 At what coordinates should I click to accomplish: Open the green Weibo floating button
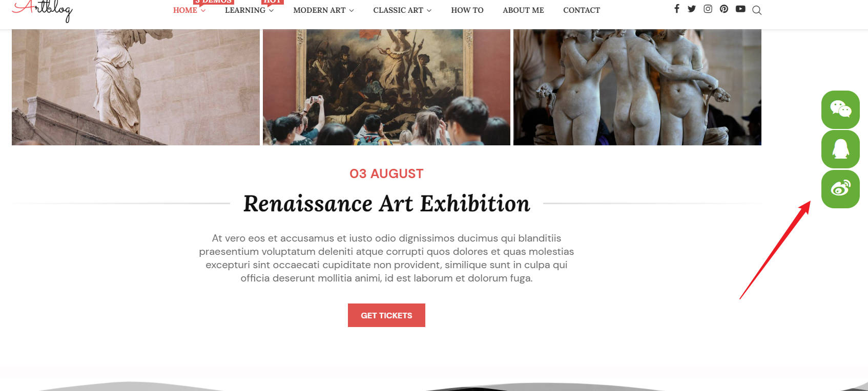[x=840, y=189]
